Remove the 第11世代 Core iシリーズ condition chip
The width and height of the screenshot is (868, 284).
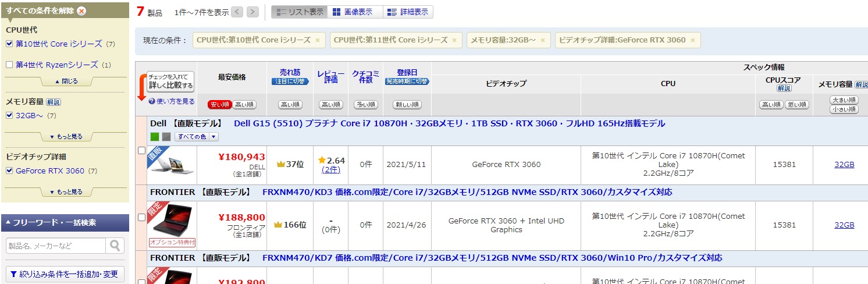[454, 40]
